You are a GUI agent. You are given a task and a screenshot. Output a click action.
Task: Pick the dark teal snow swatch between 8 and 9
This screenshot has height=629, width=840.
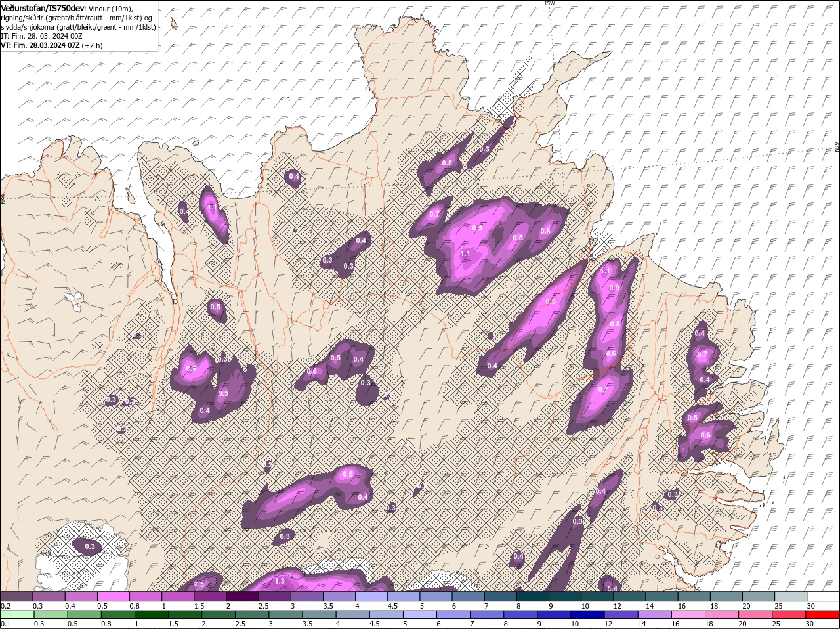pyautogui.click(x=534, y=597)
